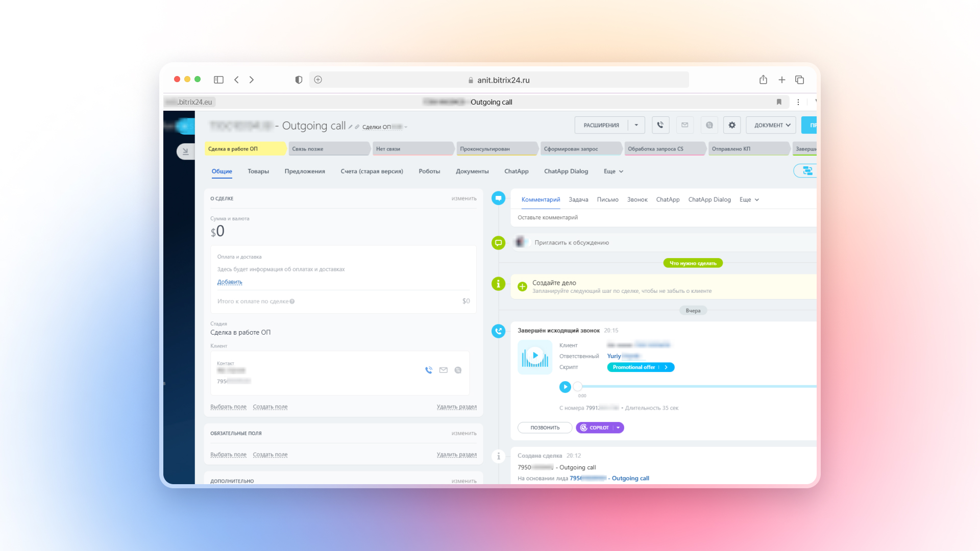The width and height of the screenshot is (980, 551).
Task: Expand the CoPilot button dropdown arrow
Action: point(618,428)
